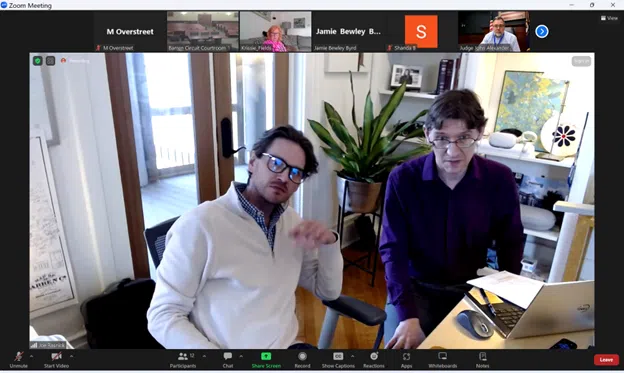Start sharing with Share Screen
Viewport: 624px width, 373px height.
click(x=266, y=360)
